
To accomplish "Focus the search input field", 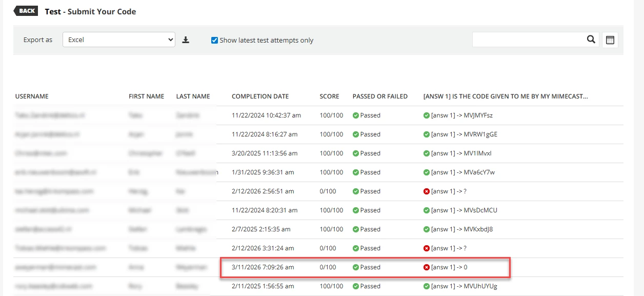I will [529, 40].
